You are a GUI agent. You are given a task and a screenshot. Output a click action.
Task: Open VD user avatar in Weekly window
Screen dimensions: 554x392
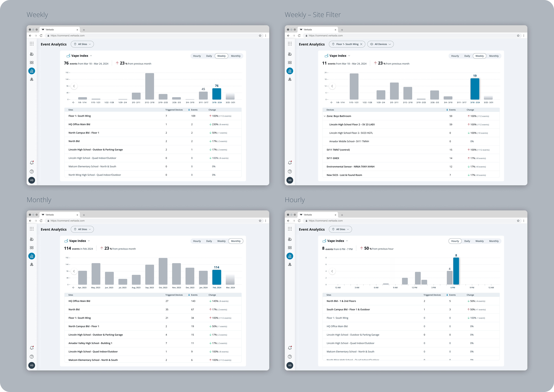(x=32, y=180)
